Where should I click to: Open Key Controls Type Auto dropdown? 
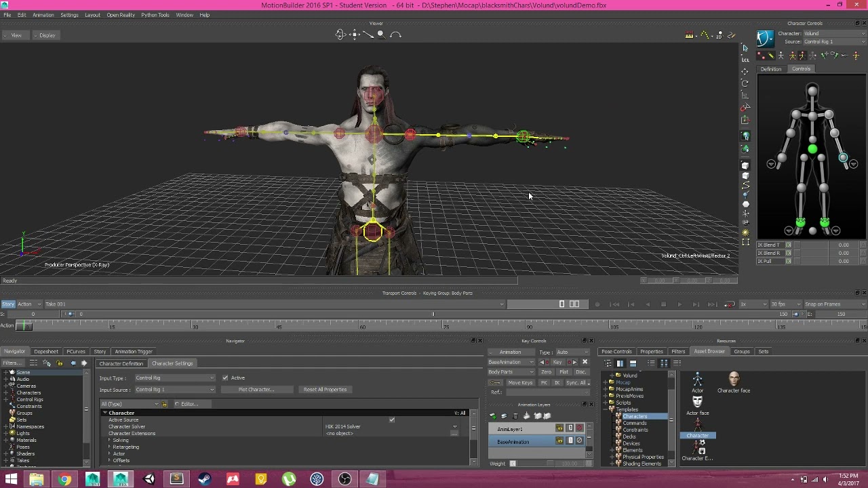(x=573, y=352)
